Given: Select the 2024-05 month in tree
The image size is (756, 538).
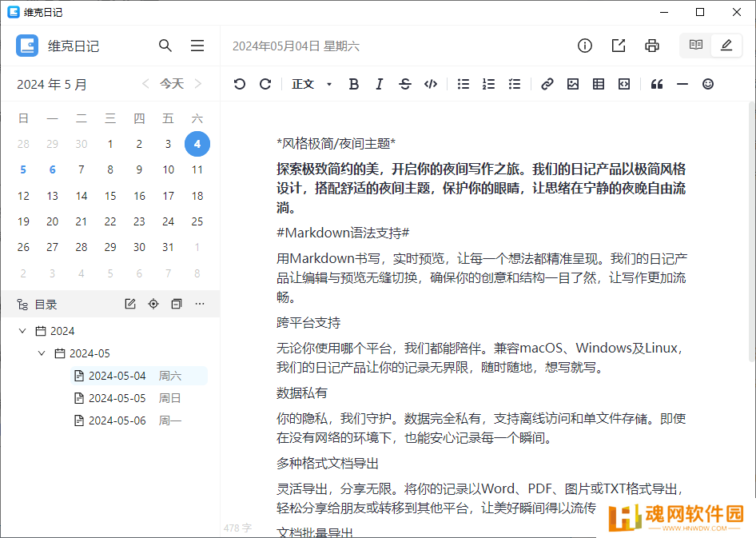Looking at the screenshot, I should pos(82,353).
